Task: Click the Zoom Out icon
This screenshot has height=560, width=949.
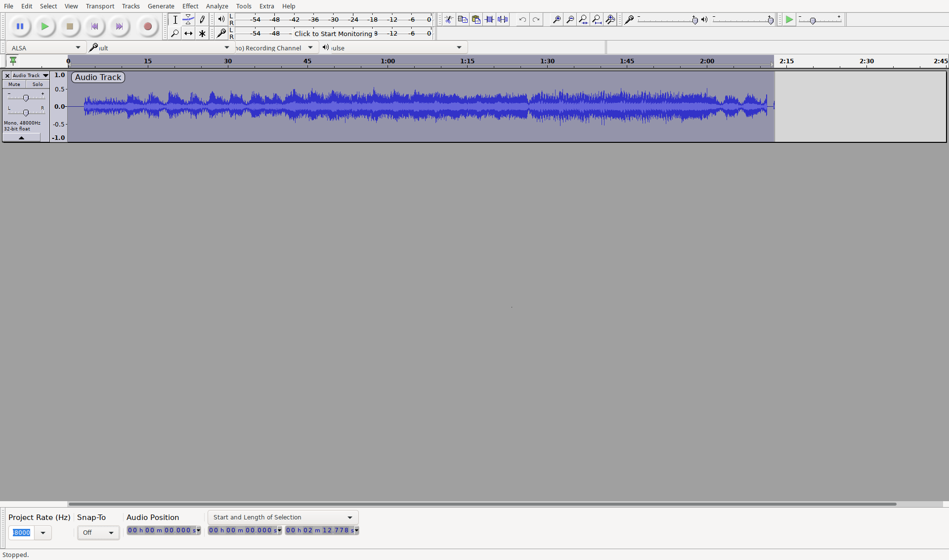Action: click(x=570, y=20)
